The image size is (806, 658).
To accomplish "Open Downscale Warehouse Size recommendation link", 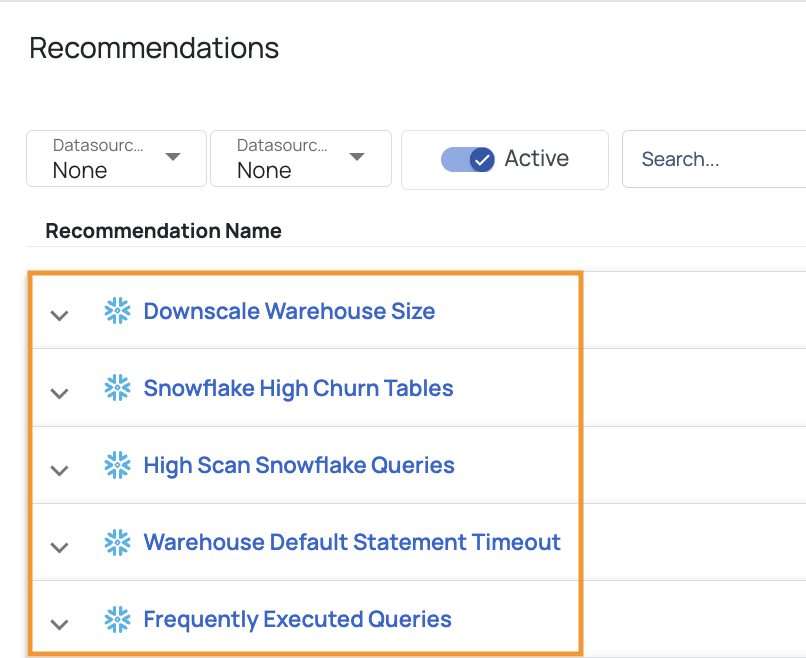I will (x=289, y=311).
